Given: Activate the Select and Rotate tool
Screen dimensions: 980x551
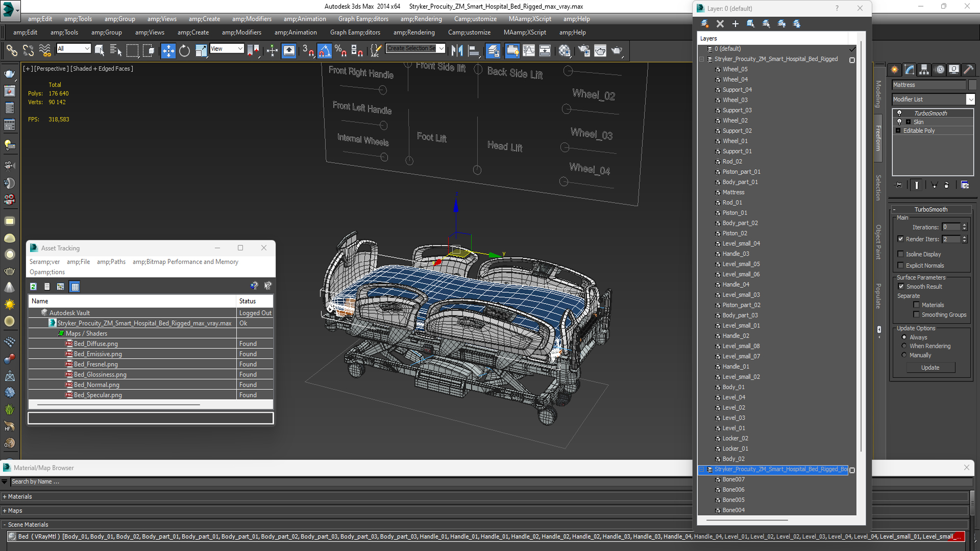Looking at the screenshot, I should [184, 50].
